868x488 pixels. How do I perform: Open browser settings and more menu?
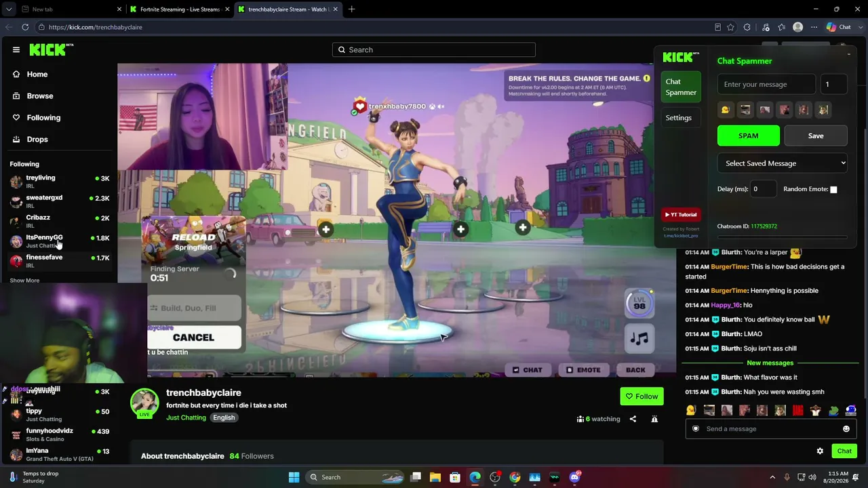pyautogui.click(x=814, y=27)
